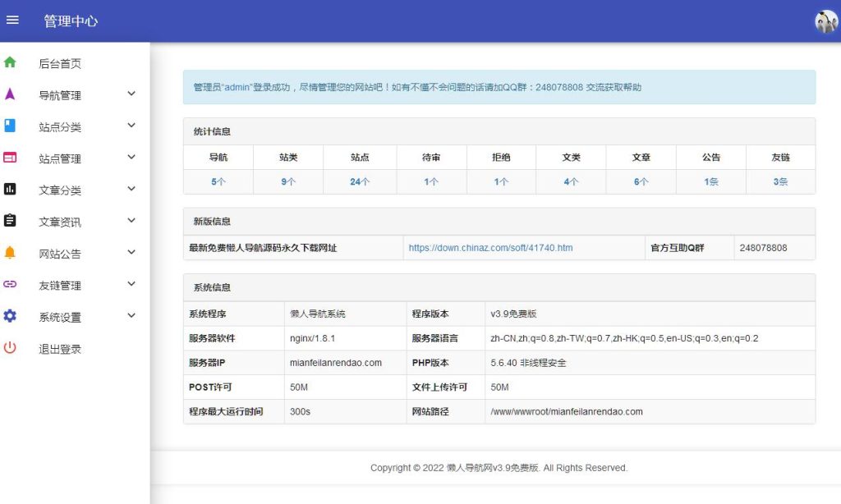Screen dimensions: 841x504
Task: Select the 站点分类 category icon
Action: point(9,126)
